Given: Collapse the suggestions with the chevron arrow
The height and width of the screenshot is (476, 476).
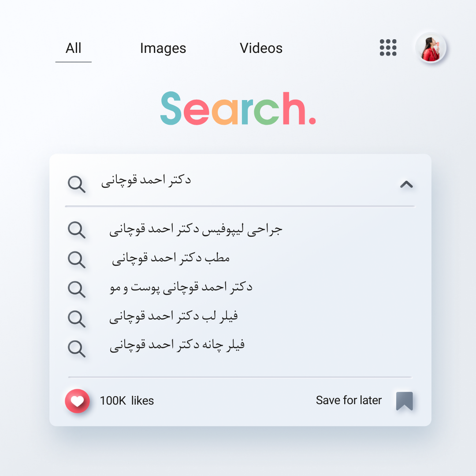Looking at the screenshot, I should tap(406, 184).
